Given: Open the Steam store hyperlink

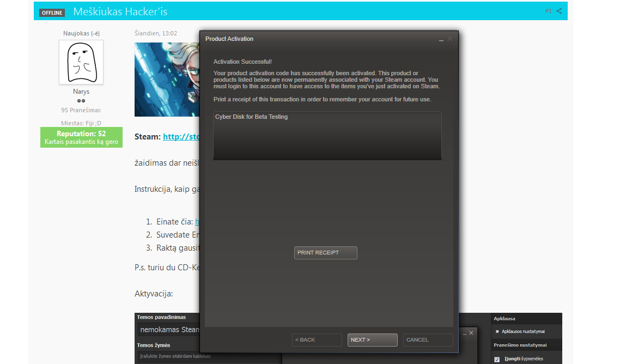Looking at the screenshot, I should pos(181,137).
